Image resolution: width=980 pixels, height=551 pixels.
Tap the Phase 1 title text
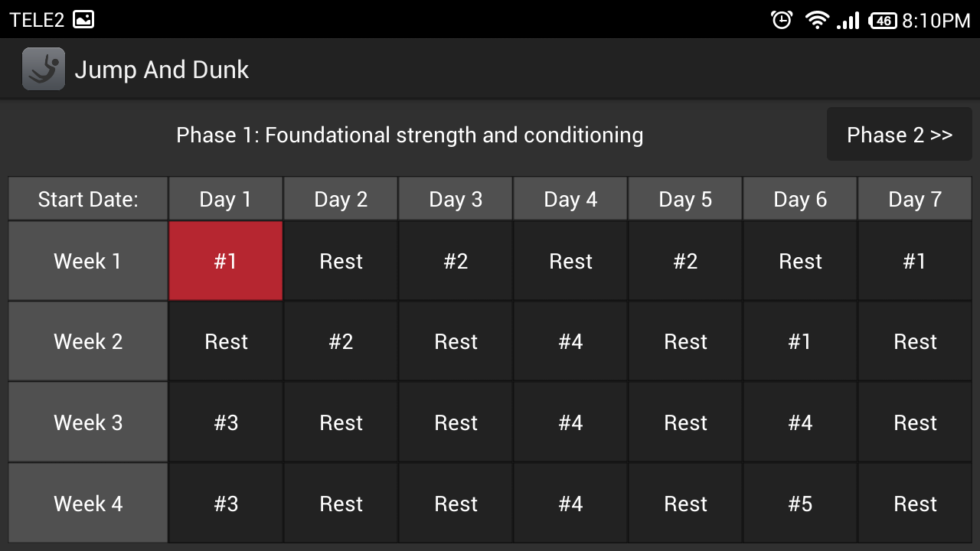click(x=410, y=135)
